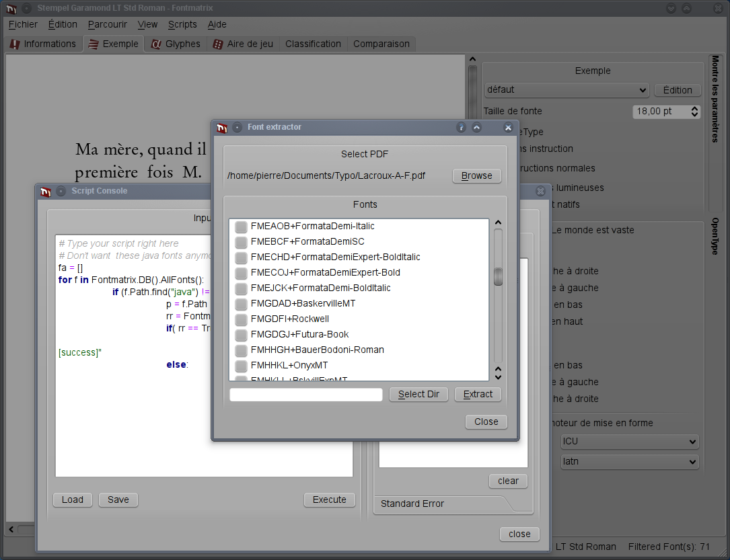This screenshot has width=730, height=560.
Task: Click Script Console window menu dot icon
Action: click(x=61, y=191)
